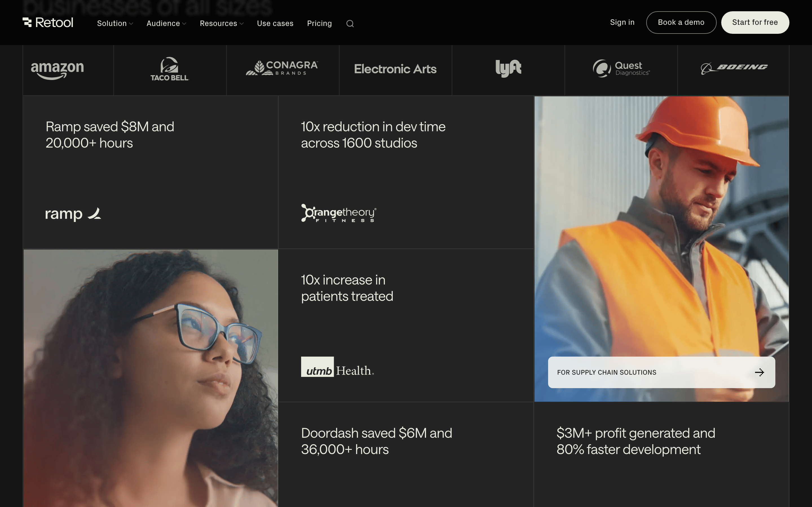Expand the Resources dropdown menu

click(222, 23)
